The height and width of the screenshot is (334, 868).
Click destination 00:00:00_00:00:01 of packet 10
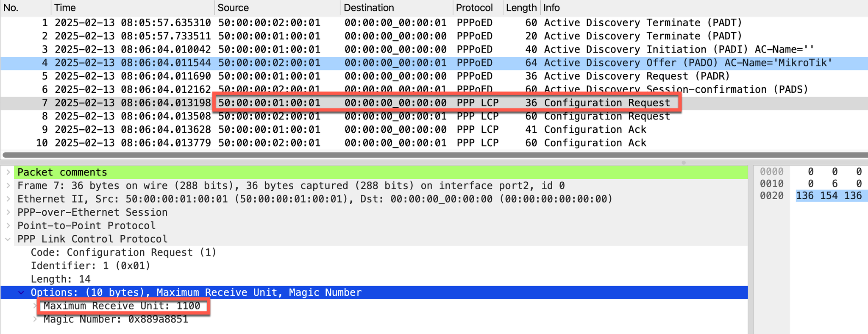tap(395, 143)
